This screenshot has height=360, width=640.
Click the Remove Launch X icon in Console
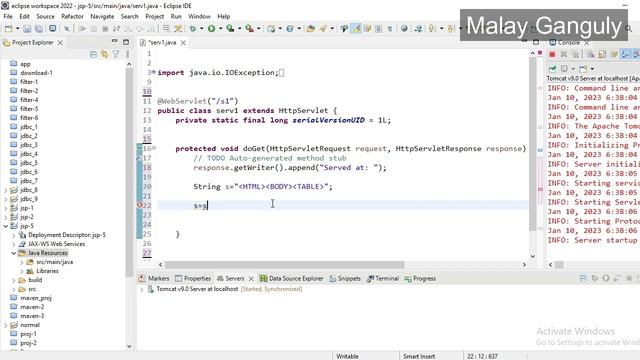[564, 54]
